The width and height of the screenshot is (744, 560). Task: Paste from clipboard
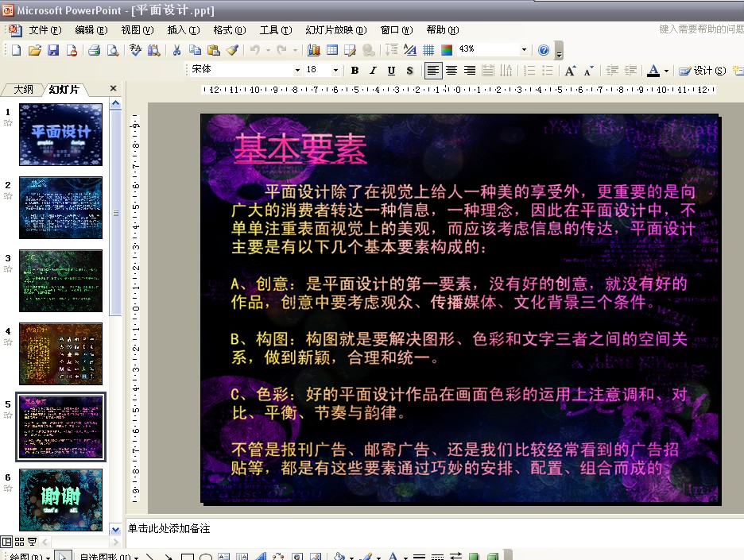click(x=214, y=50)
